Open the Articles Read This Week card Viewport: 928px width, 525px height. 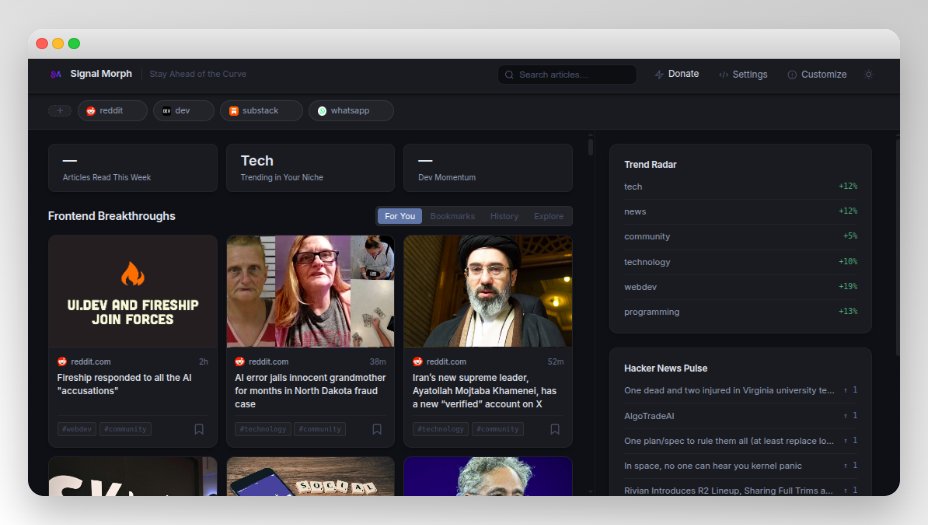point(133,168)
